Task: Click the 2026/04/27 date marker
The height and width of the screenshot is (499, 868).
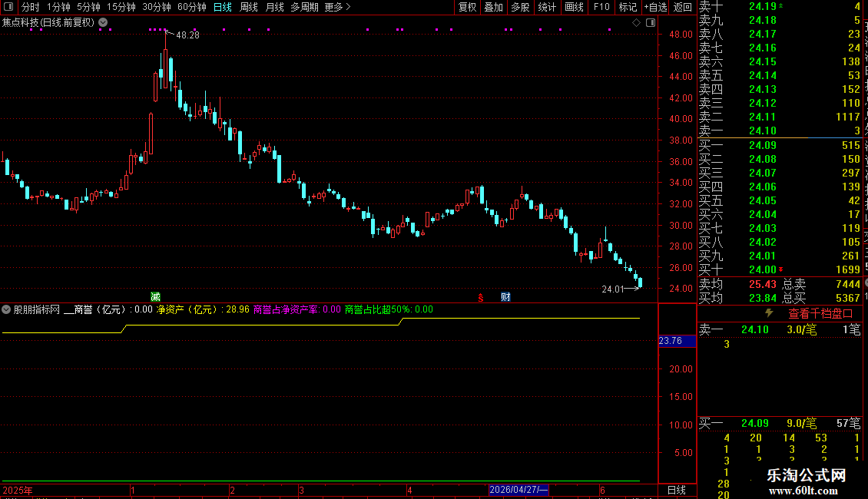Action: pos(518,490)
